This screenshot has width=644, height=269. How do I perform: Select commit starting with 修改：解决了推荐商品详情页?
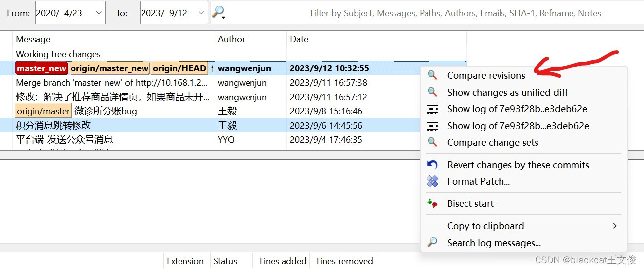tap(233, 97)
